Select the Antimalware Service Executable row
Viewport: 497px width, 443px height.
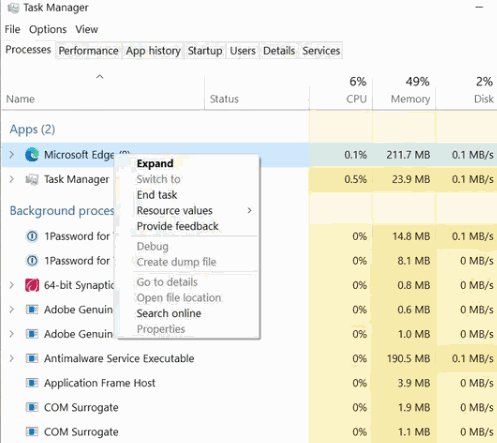click(x=249, y=359)
